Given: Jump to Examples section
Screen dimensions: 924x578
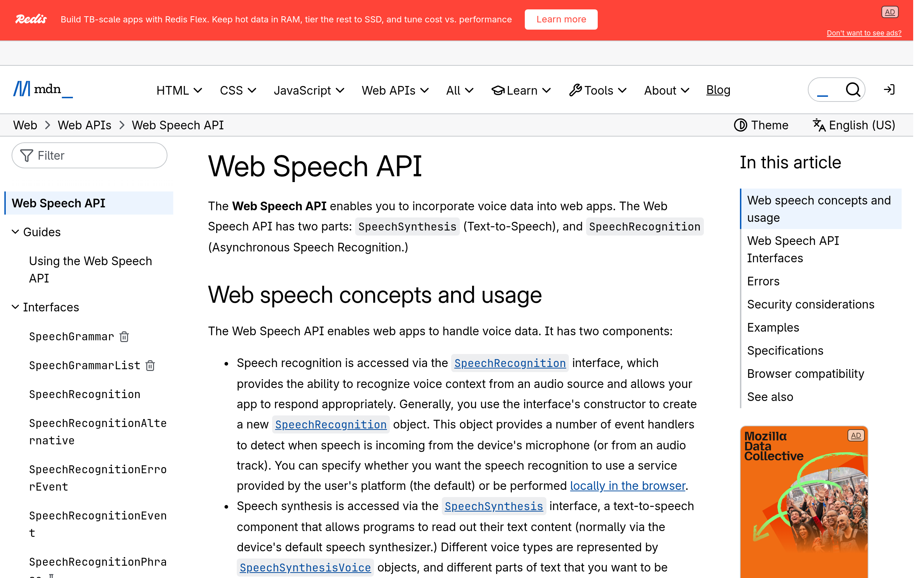Looking at the screenshot, I should pos(773,327).
